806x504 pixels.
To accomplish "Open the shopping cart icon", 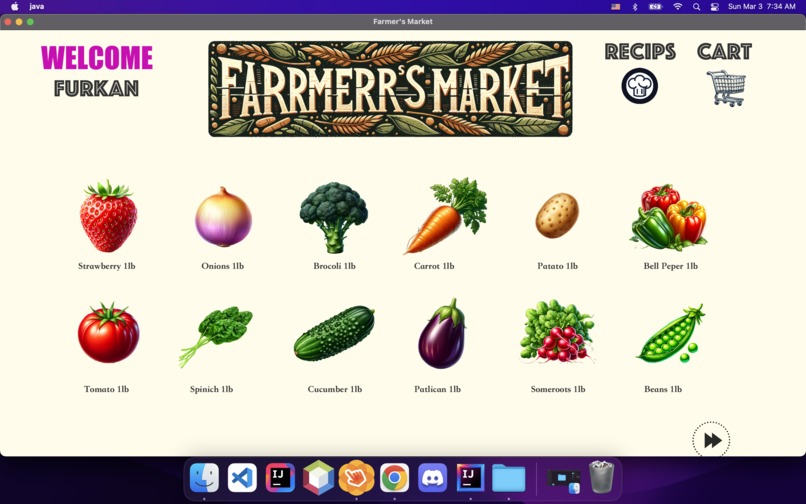I will 727,88.
